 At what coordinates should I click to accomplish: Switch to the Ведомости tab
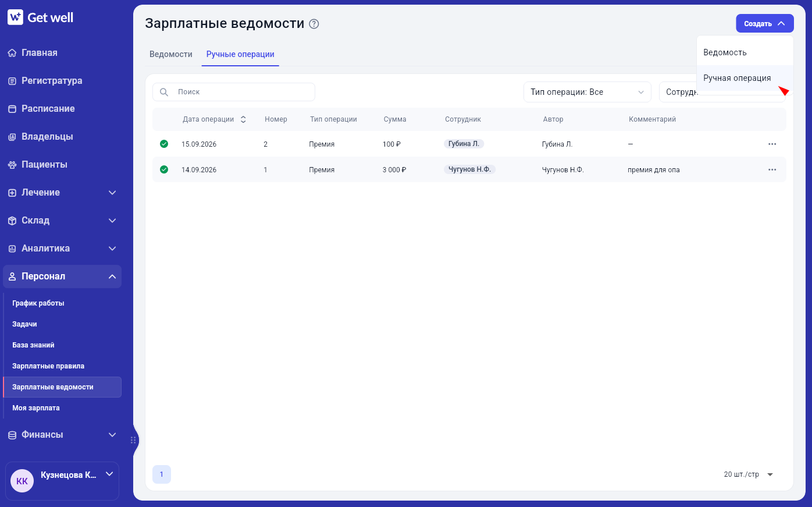pos(171,54)
